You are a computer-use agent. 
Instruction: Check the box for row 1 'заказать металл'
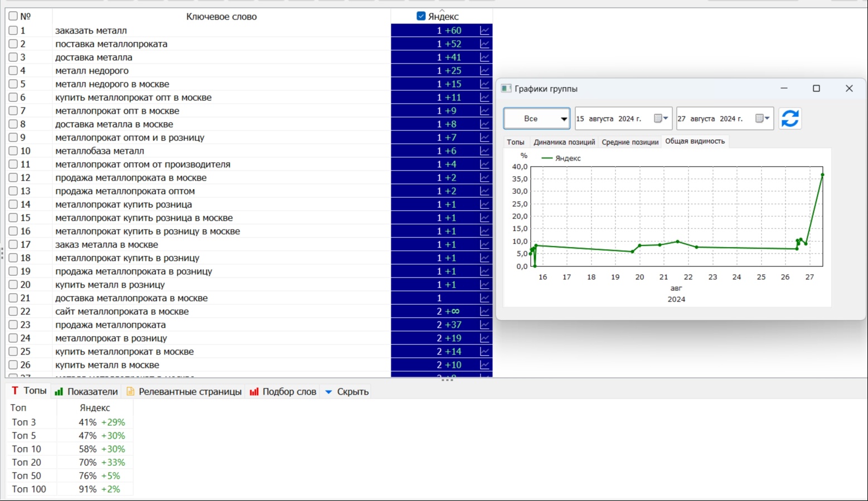[x=13, y=31]
